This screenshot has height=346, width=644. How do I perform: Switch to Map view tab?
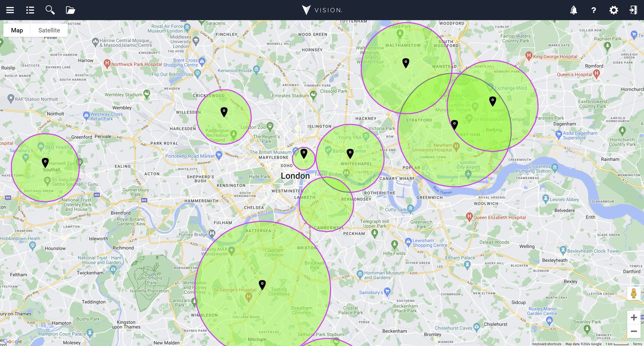pyautogui.click(x=17, y=30)
